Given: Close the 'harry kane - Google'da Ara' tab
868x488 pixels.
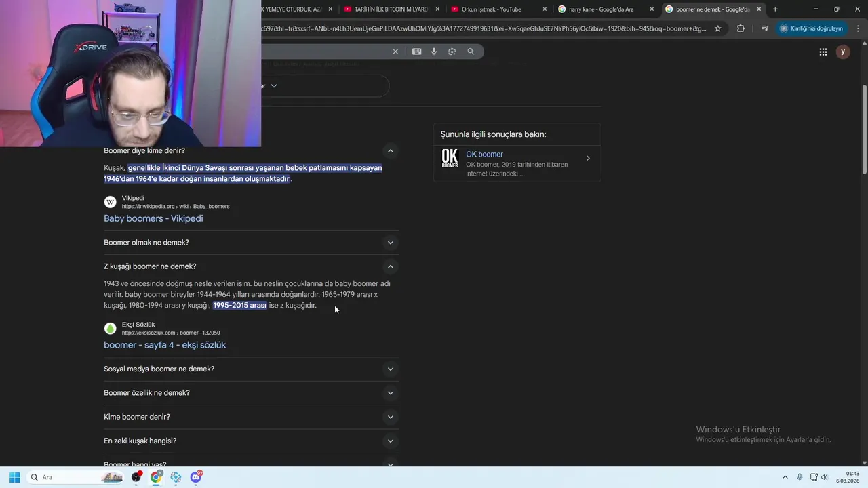Looking at the screenshot, I should pos(652,9).
